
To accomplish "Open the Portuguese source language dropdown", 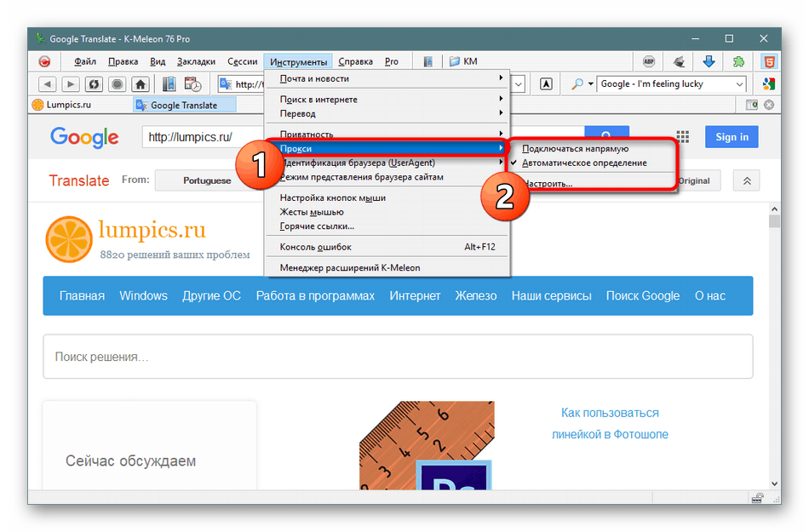I will click(x=207, y=180).
